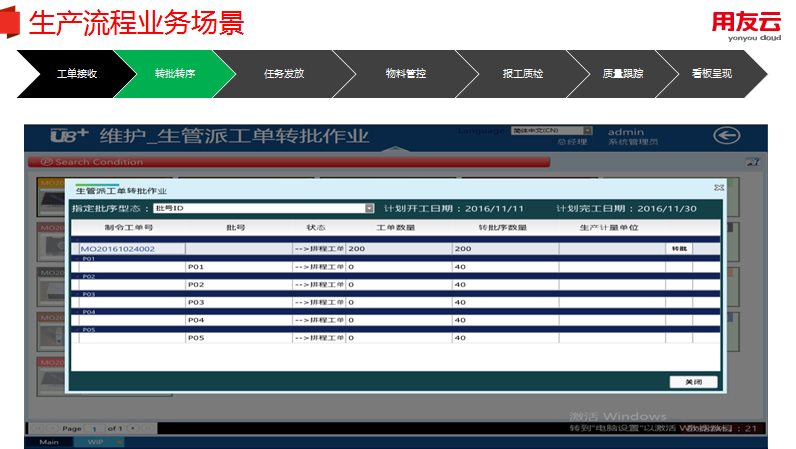Open the 指定批/序型态 dropdown

pyautogui.click(x=369, y=208)
